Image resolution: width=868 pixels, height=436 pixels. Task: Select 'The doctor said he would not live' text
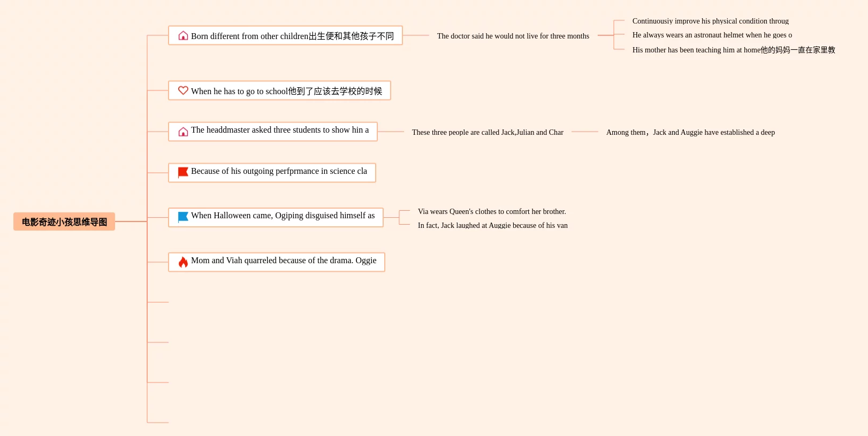[x=513, y=36]
